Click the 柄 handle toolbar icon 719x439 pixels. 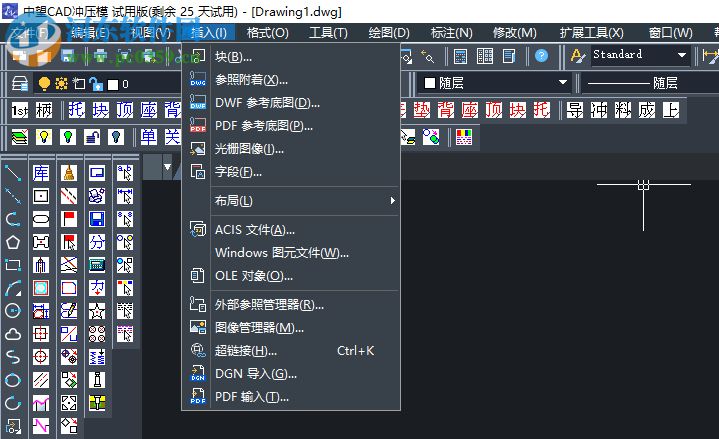click(x=44, y=110)
